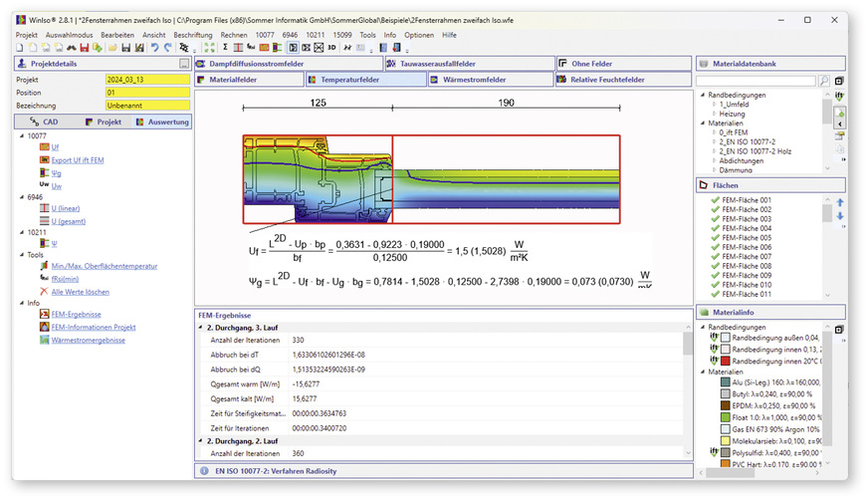Open the Rechnen menu

pos(234,34)
